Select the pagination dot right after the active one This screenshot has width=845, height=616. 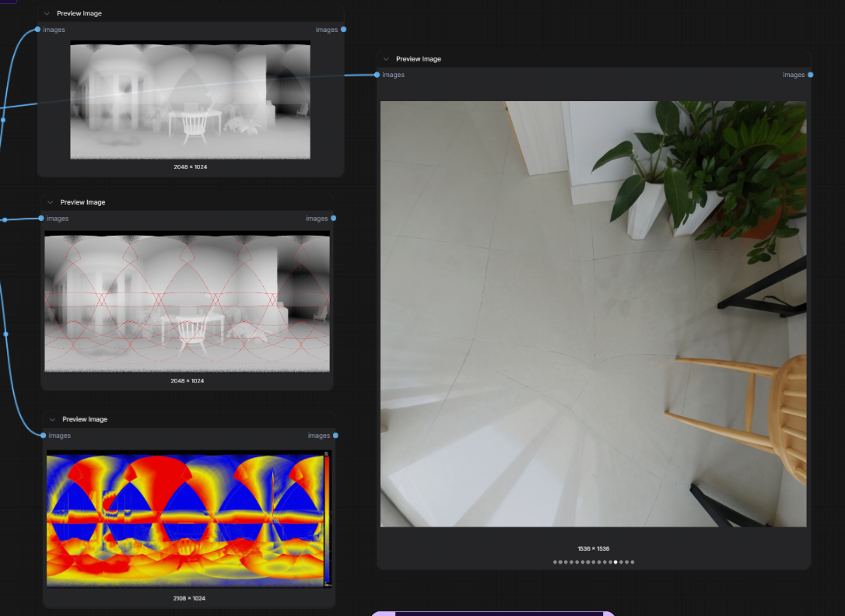click(x=622, y=562)
